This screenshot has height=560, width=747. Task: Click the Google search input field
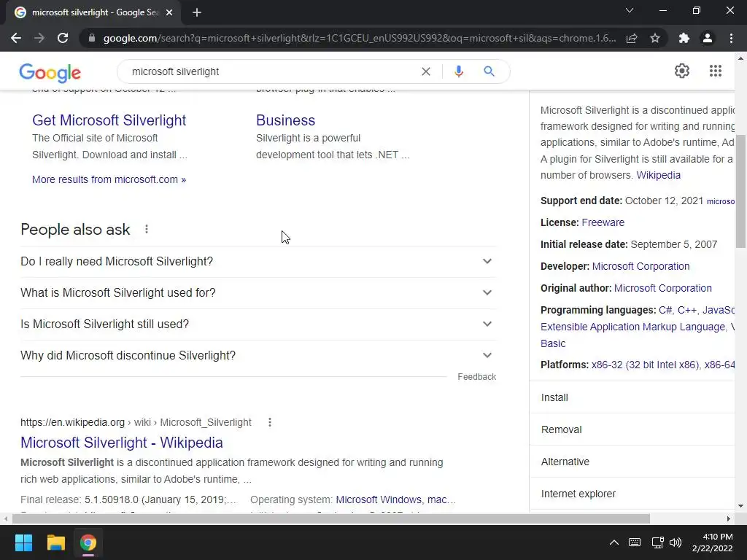271,71
